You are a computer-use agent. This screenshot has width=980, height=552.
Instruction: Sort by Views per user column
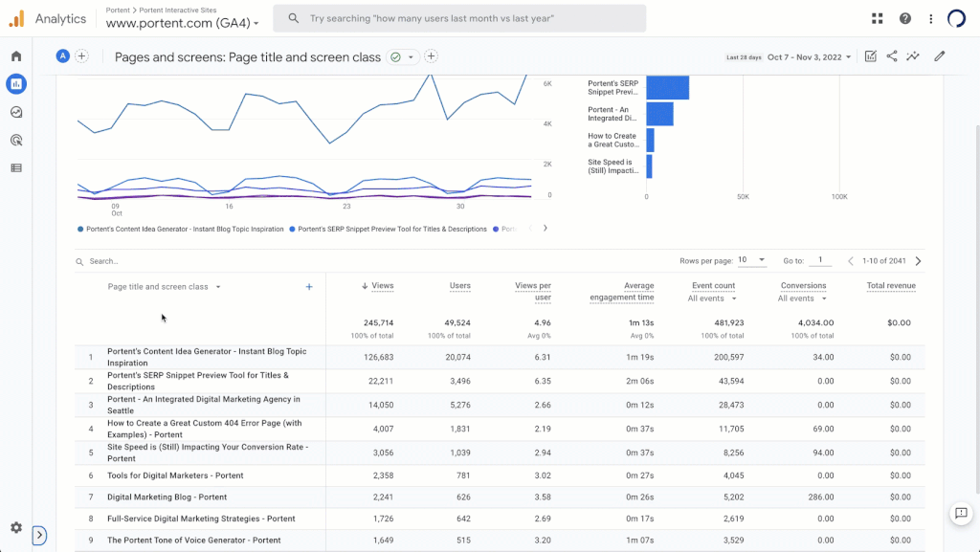tap(533, 291)
